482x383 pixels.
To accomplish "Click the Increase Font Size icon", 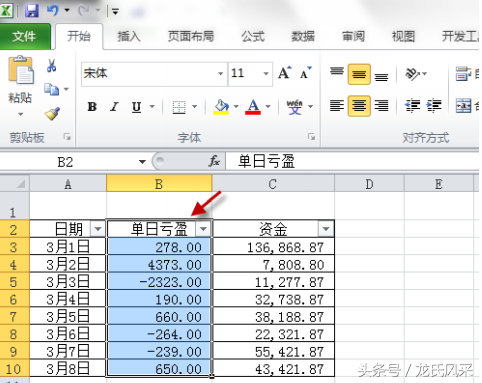I will pyautogui.click(x=285, y=73).
